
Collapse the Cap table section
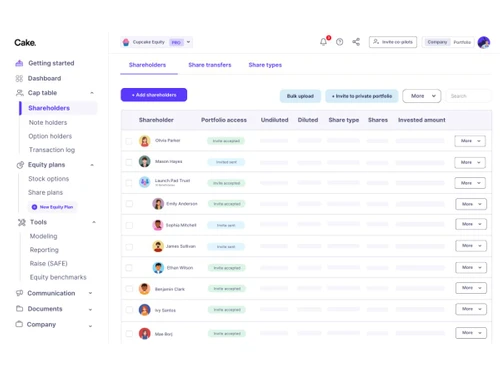pyautogui.click(x=92, y=93)
